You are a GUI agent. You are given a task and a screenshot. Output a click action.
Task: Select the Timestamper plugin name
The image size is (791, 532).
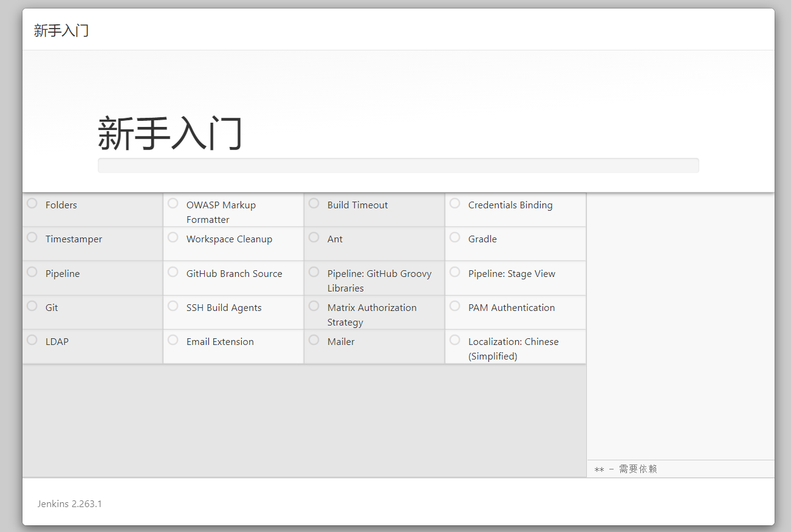click(x=74, y=239)
